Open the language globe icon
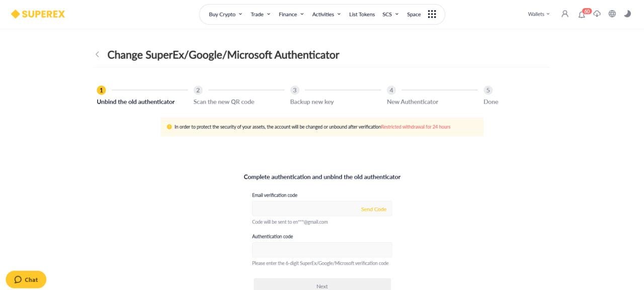 point(612,14)
